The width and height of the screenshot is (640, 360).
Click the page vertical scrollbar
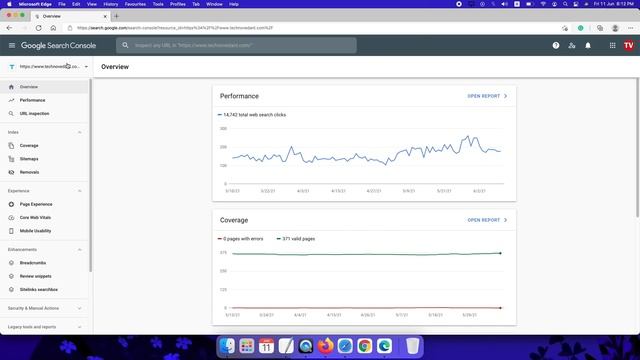[x=637, y=148]
